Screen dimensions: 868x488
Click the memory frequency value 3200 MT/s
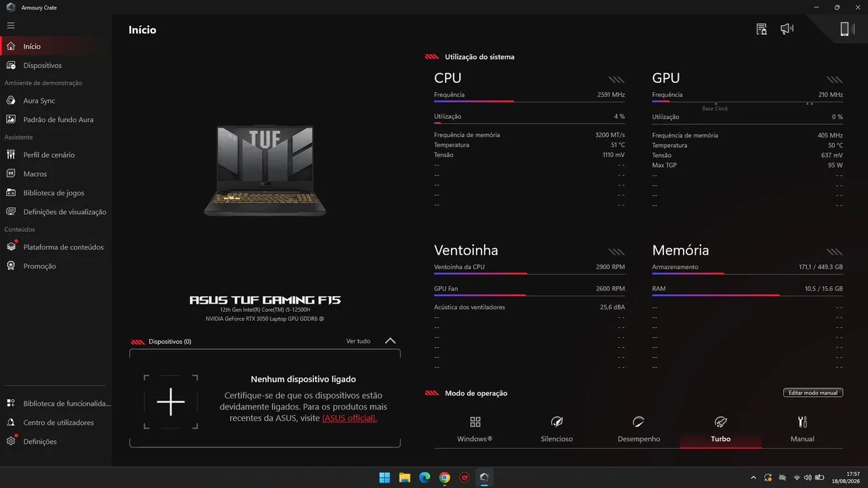[610, 135]
